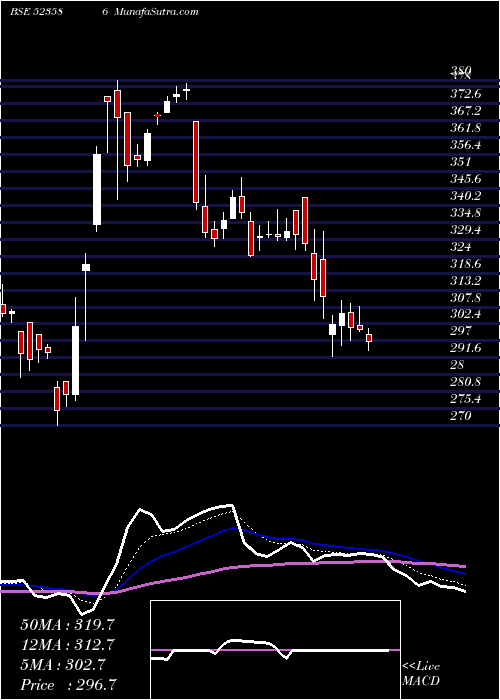Click the last red candlestick near 294
The height and width of the screenshot is (700, 500).
click(x=369, y=338)
